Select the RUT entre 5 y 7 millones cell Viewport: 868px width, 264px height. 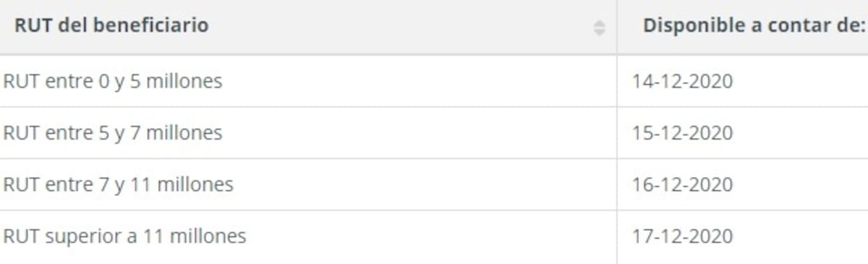tap(308, 133)
